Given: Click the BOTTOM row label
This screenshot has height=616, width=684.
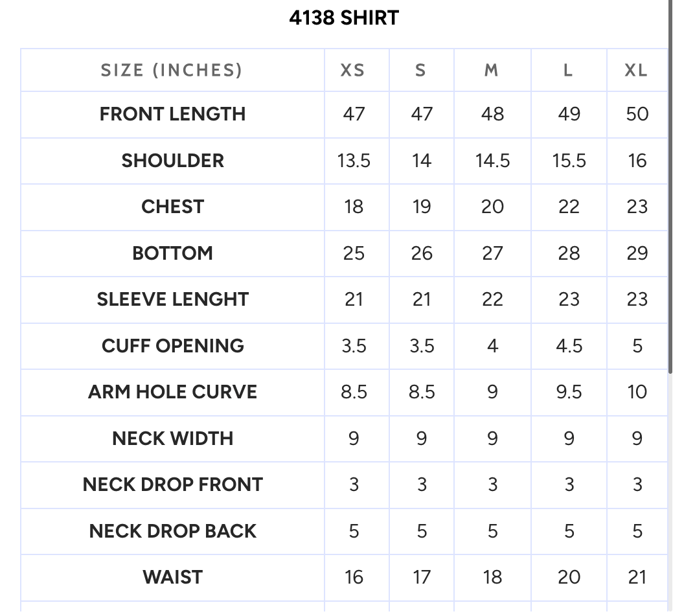Looking at the screenshot, I should 173,253.
